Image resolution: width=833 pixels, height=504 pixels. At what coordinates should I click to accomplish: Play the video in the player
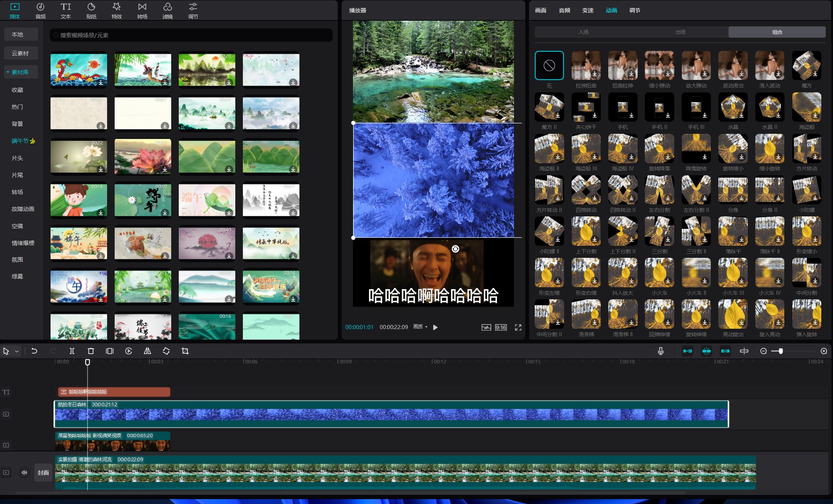coord(435,327)
